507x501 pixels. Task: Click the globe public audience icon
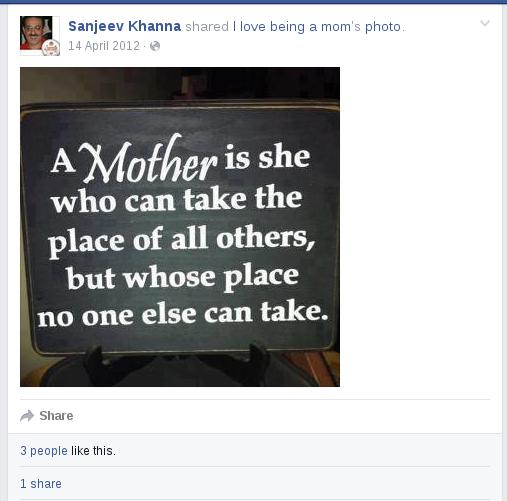(155, 46)
